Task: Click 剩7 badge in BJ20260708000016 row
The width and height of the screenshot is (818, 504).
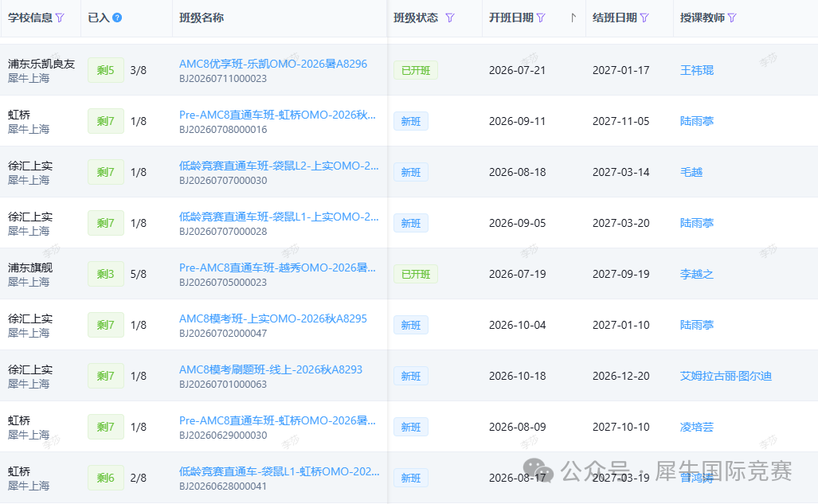Action: (106, 121)
